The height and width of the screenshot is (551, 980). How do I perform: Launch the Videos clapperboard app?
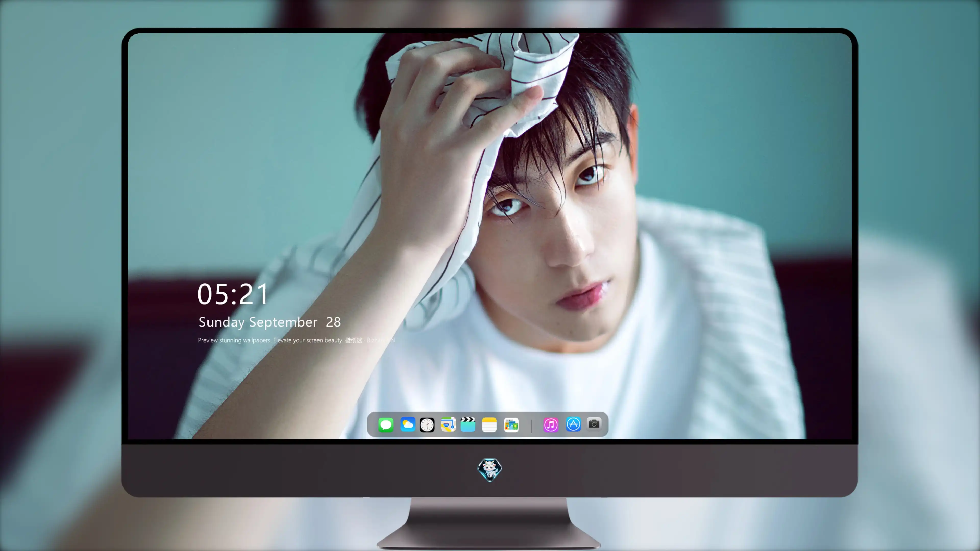point(468,424)
